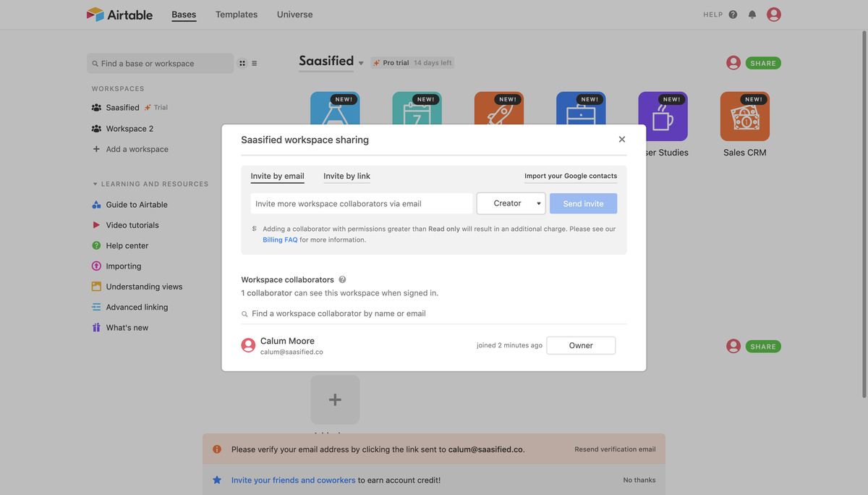Image resolution: width=868 pixels, height=495 pixels.
Task: Click the What's new gift icon
Action: point(96,328)
